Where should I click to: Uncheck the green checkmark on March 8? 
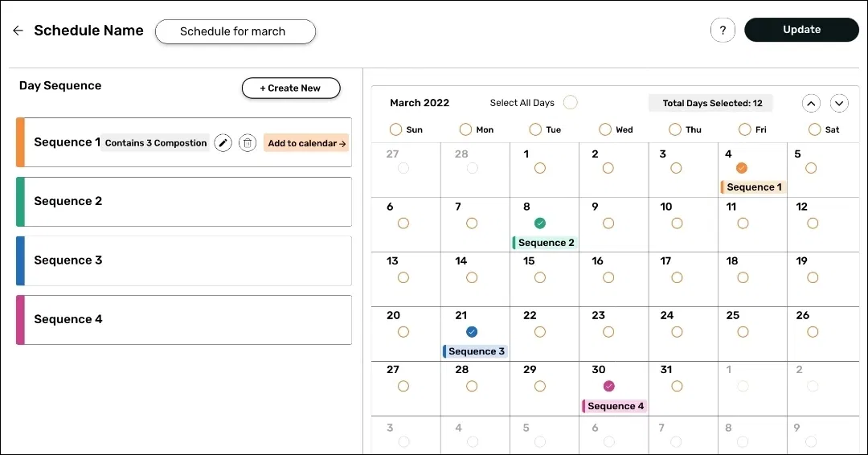tap(540, 223)
